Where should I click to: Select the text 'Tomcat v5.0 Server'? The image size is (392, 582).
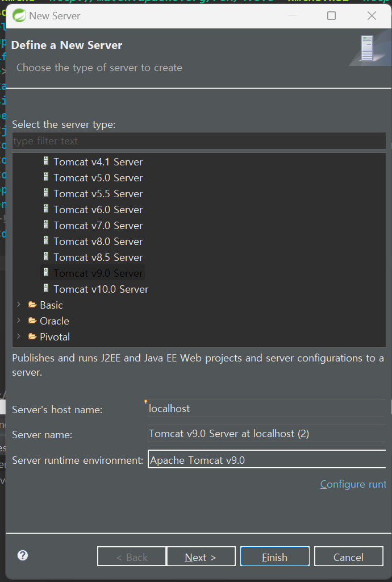click(x=98, y=178)
